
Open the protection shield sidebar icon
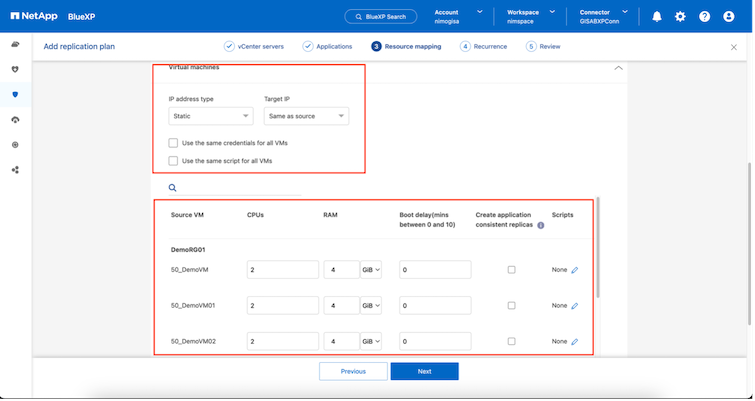click(x=15, y=94)
